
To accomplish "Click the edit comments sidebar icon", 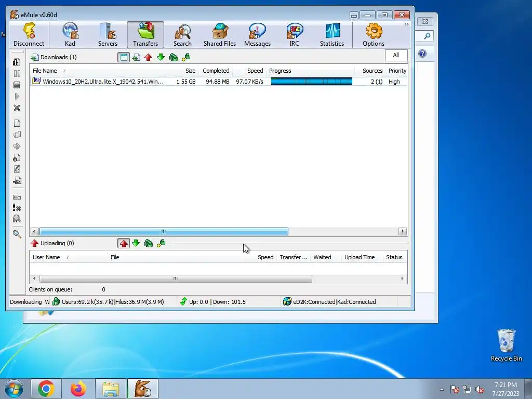I will click(x=17, y=169).
